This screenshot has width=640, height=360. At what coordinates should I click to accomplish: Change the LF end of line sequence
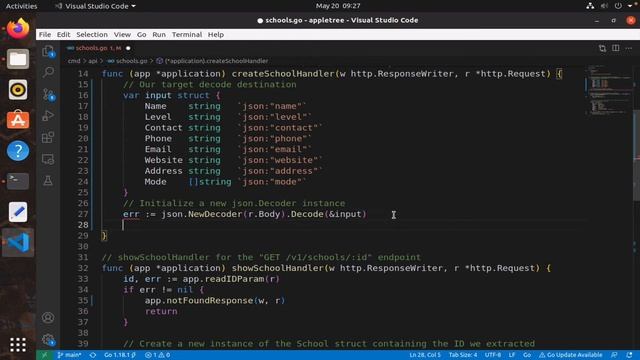(512, 355)
